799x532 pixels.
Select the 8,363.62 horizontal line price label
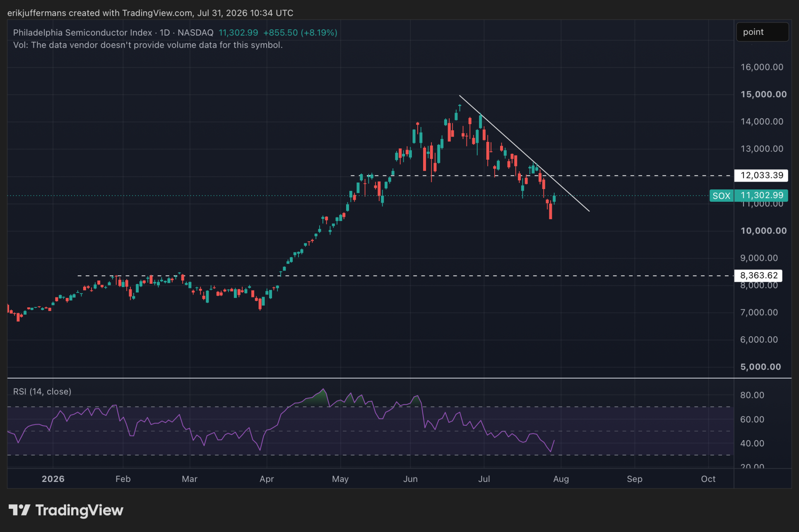pyautogui.click(x=758, y=276)
